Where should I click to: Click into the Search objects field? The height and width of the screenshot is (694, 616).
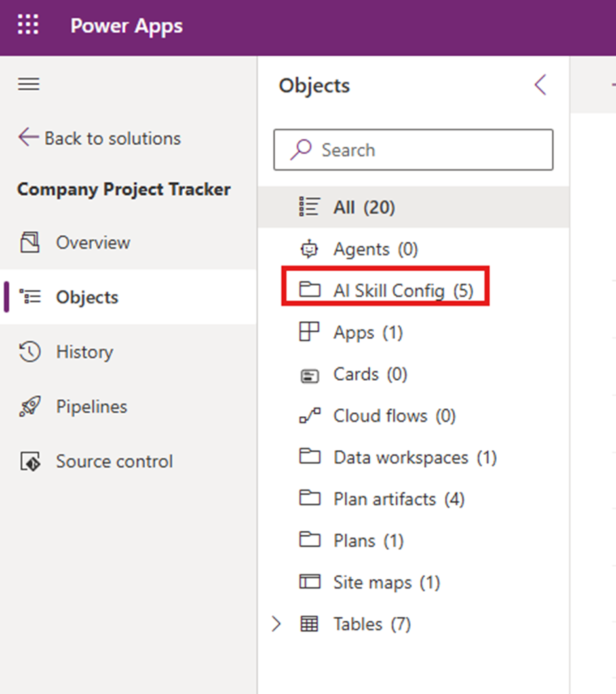coord(414,149)
